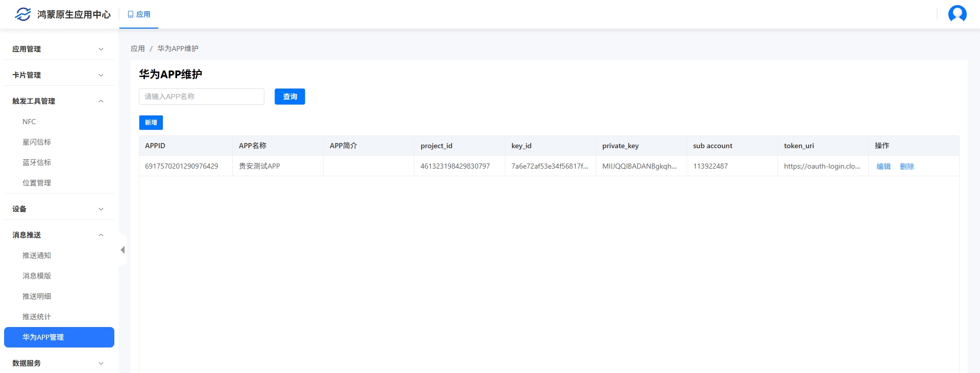Image resolution: width=980 pixels, height=373 pixels.
Task: Click the 查询 search button
Action: [x=290, y=97]
